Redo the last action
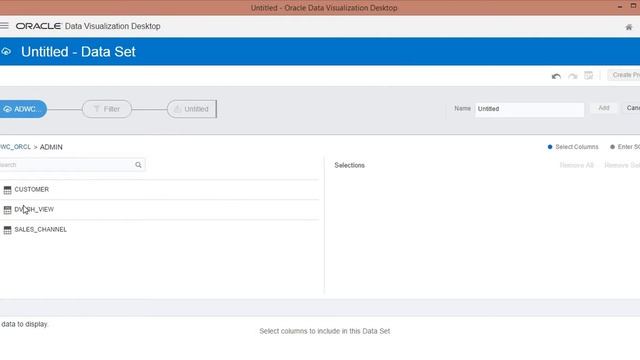 [573, 76]
